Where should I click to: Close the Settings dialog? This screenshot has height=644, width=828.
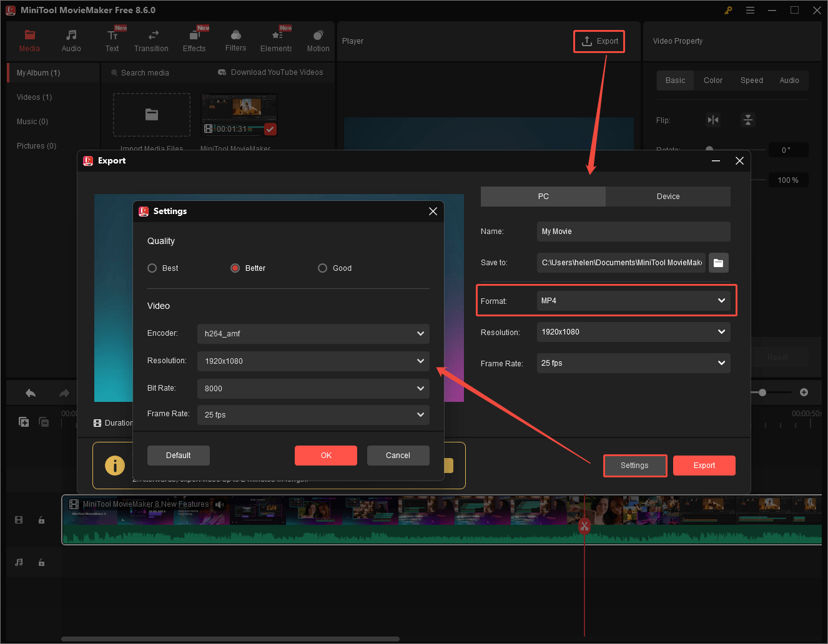tap(433, 212)
